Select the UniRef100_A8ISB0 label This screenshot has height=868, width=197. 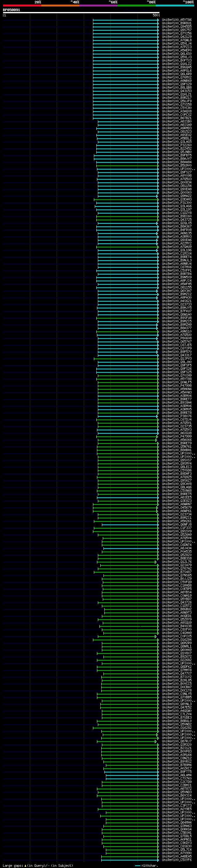coord(177,121)
